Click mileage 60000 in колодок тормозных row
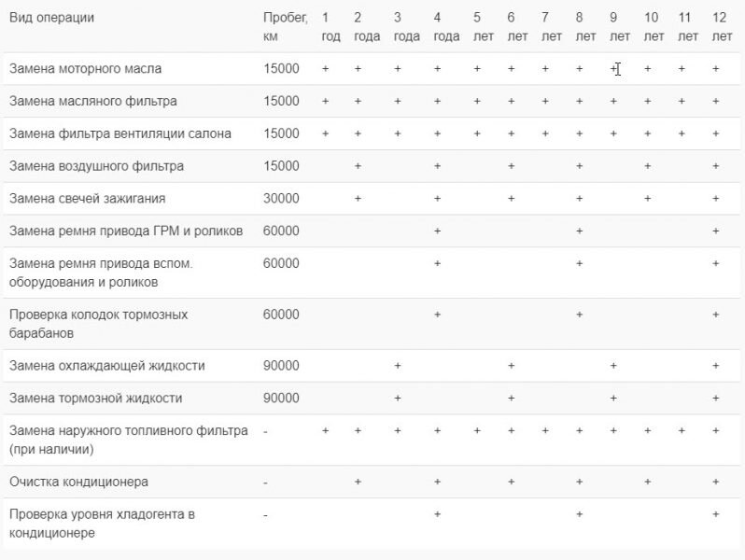Image resolution: width=745 pixels, height=560 pixels. click(x=281, y=315)
